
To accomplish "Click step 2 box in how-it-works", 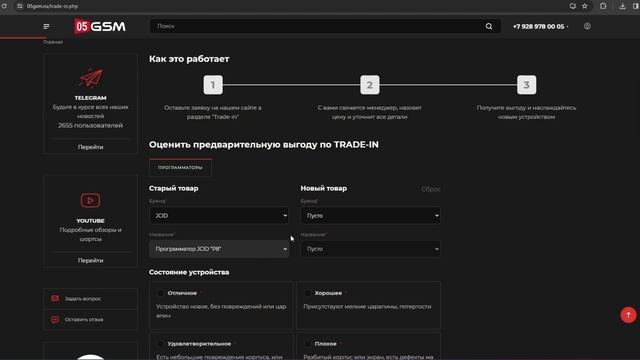I will click(370, 85).
